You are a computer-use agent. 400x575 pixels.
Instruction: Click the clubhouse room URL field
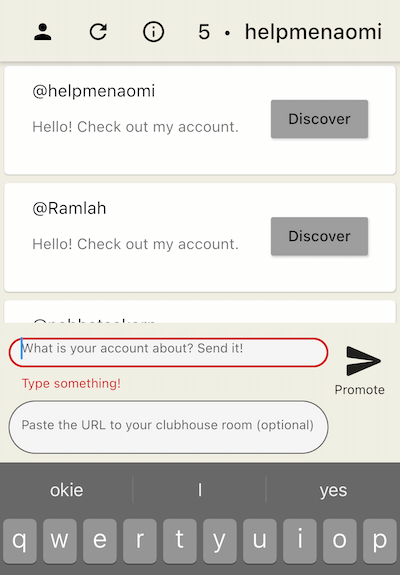(x=168, y=427)
